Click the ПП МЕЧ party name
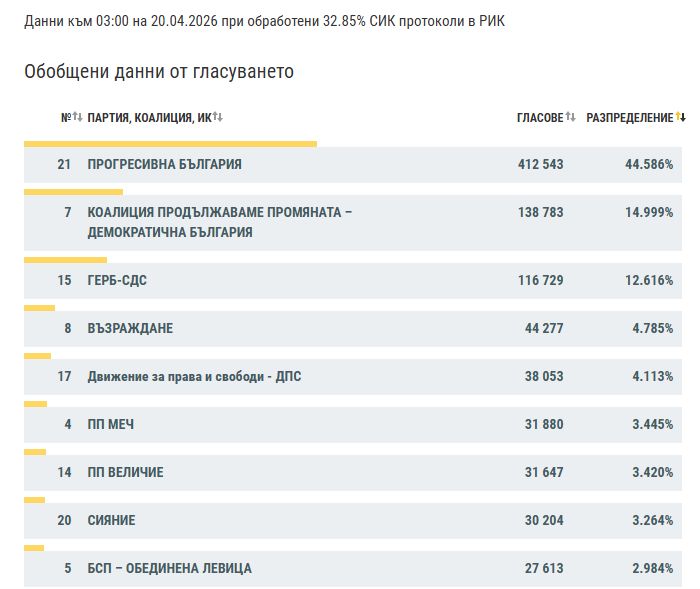Screen dimensions: 700x589 coord(111,424)
